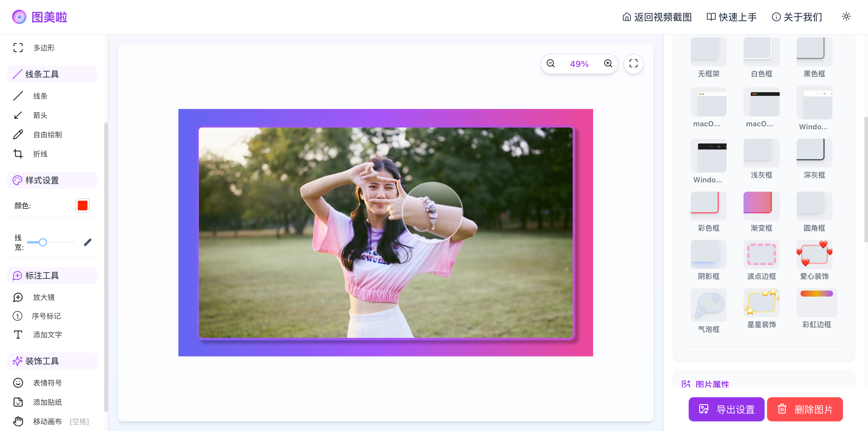The width and height of the screenshot is (868, 431).
Task: Toggle light/dark theme sun icon
Action: tap(846, 17)
